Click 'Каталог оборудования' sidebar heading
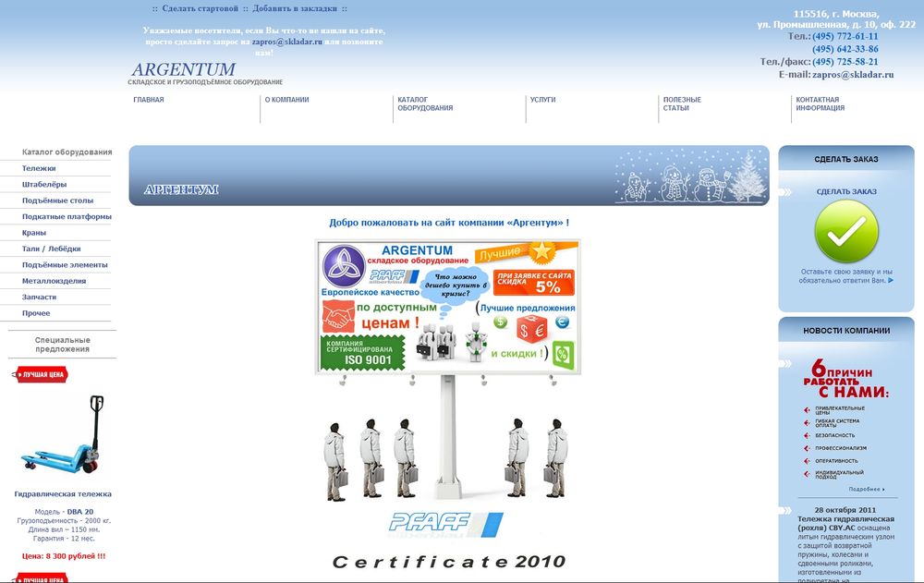The image size is (924, 583). point(67,152)
